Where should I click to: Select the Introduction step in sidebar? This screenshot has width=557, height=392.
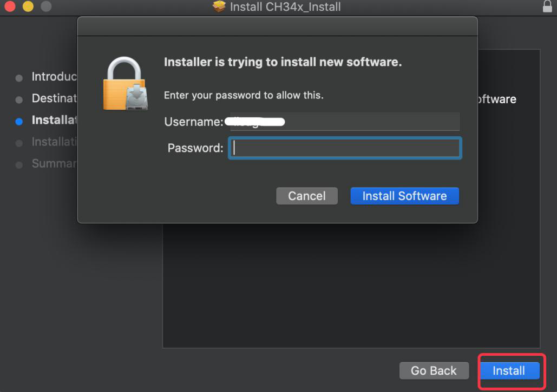54,76
